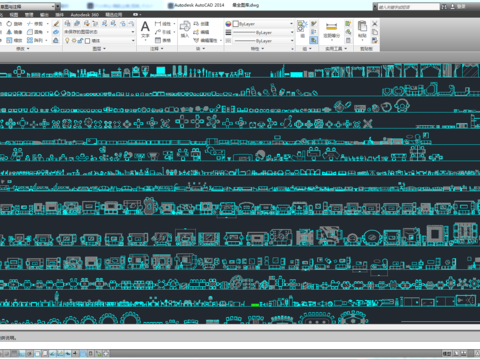Viewport: 480px width, 360px height.
Task: Click the object color wheel swatch
Action: coord(228,24)
